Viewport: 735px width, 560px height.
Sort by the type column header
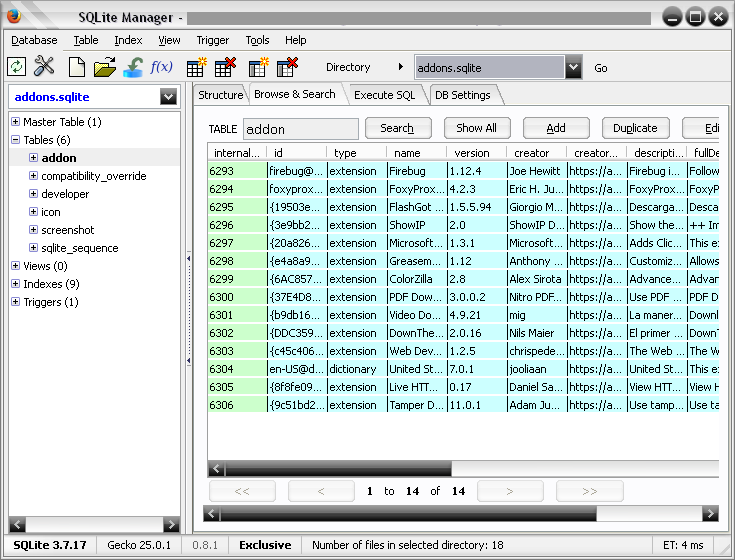(x=356, y=153)
